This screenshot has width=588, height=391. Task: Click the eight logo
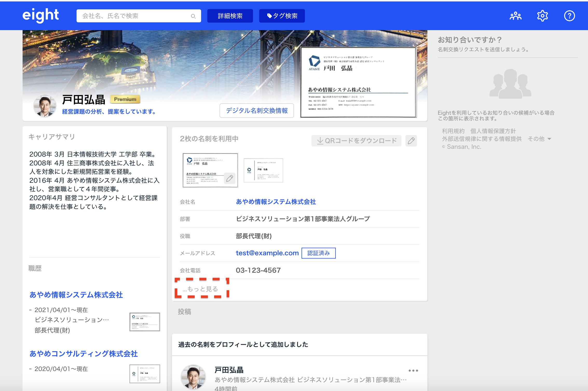(41, 15)
